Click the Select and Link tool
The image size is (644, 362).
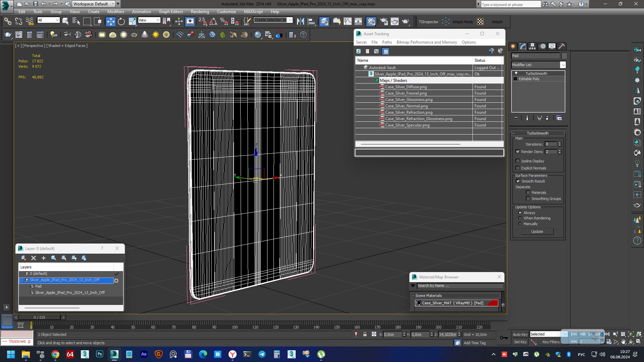click(7, 21)
